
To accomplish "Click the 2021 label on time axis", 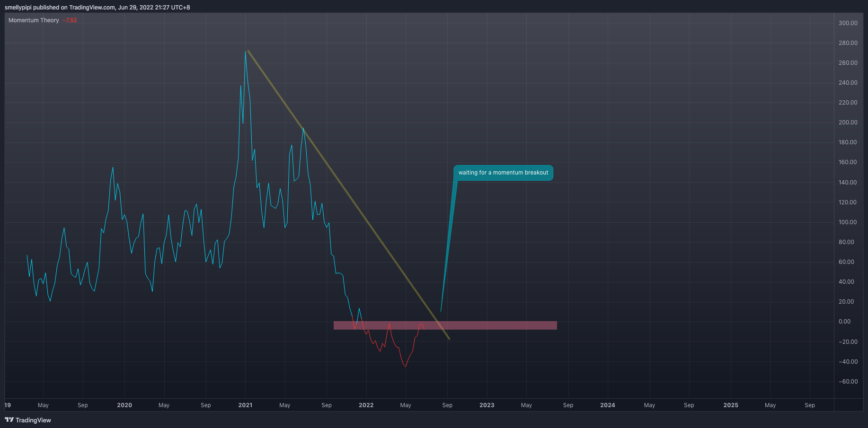I will (x=245, y=405).
